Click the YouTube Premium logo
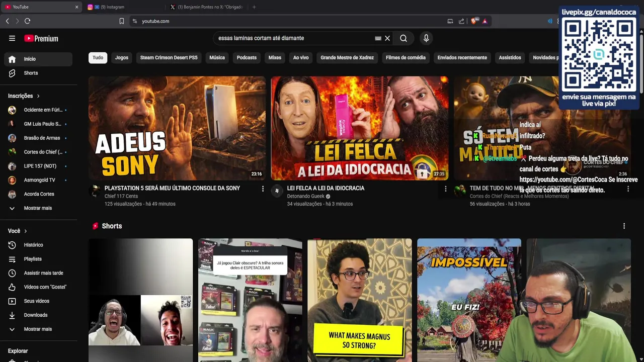644x362 pixels. pyautogui.click(x=41, y=38)
